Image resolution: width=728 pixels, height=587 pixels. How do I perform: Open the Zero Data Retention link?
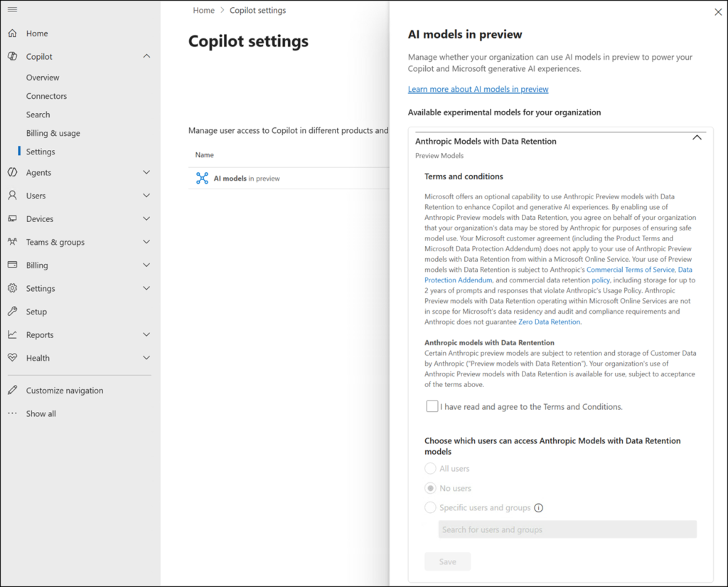point(550,322)
